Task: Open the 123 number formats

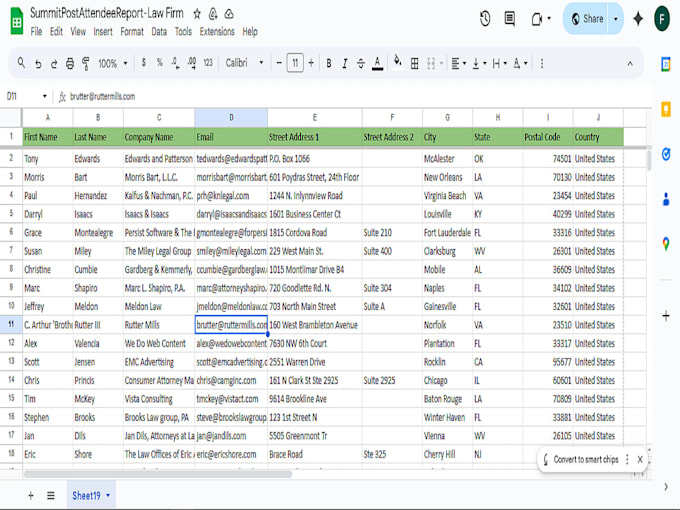Action: pyautogui.click(x=208, y=63)
